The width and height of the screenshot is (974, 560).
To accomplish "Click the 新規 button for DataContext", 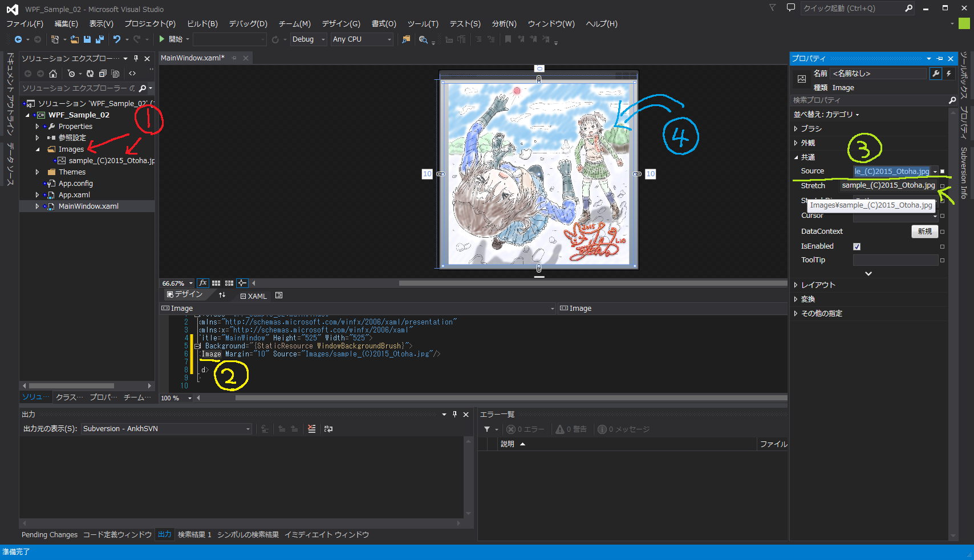I will (x=925, y=232).
